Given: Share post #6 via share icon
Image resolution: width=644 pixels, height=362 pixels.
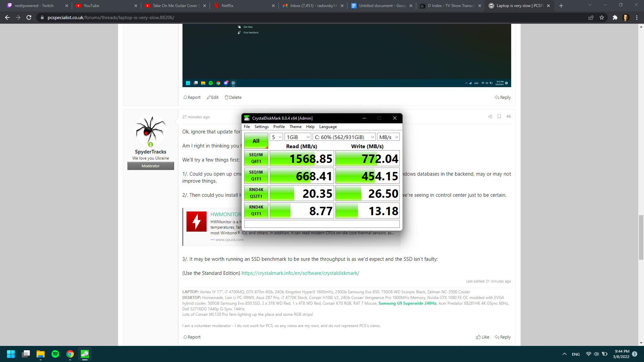Looking at the screenshot, I should tap(490, 116).
